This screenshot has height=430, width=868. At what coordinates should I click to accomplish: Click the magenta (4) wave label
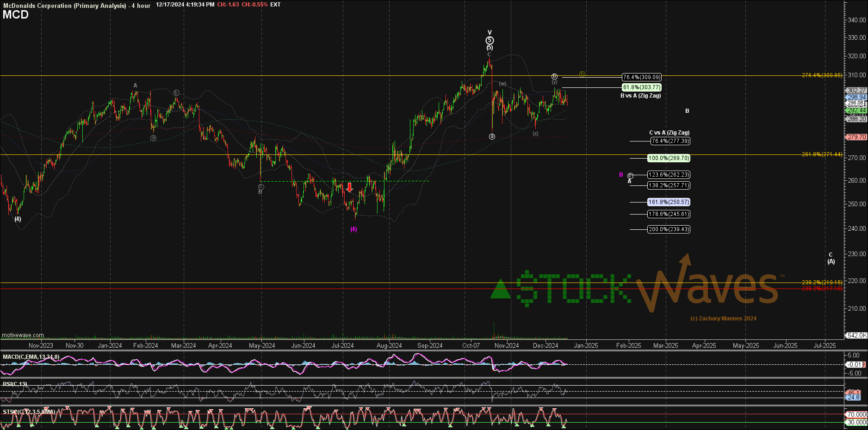pos(353,229)
